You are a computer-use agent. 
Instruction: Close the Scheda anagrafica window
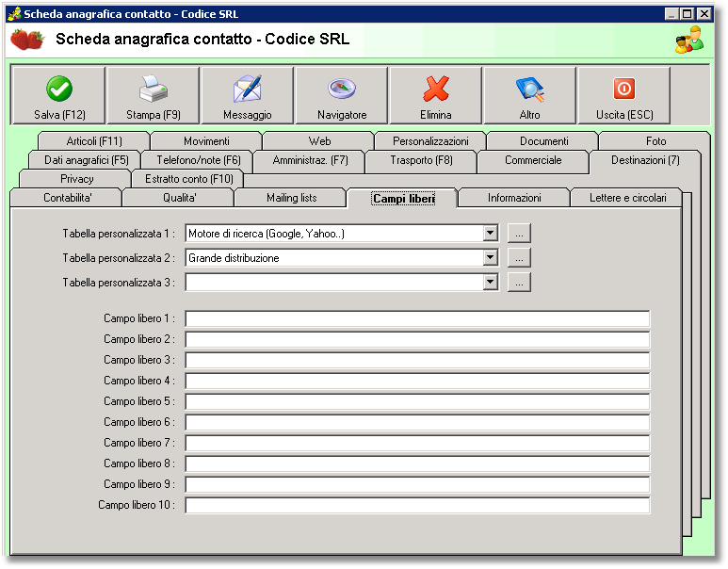[704, 14]
